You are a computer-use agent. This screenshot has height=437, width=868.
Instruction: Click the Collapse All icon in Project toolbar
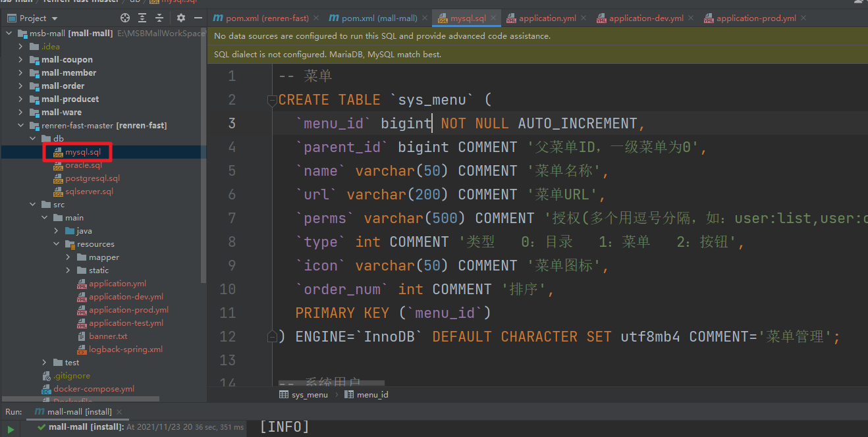pos(159,18)
